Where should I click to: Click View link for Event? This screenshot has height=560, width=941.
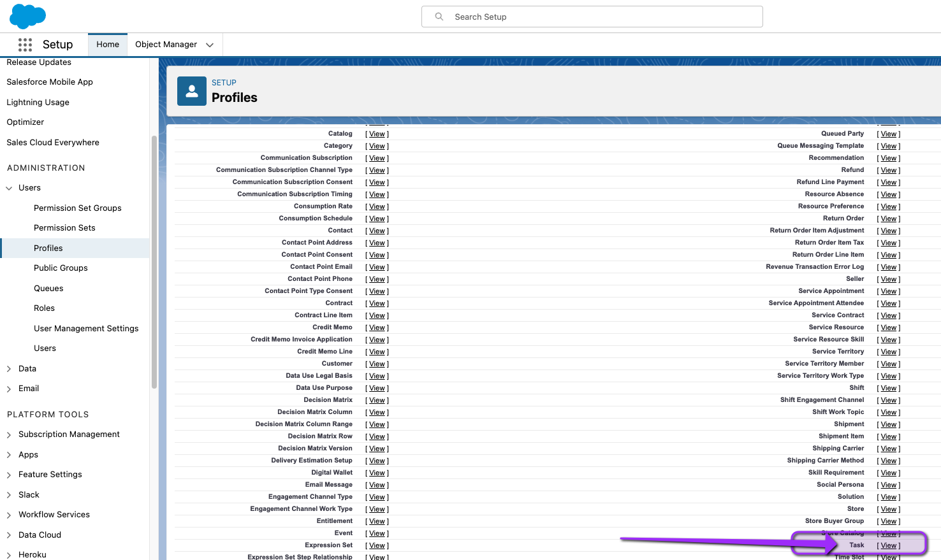click(x=377, y=533)
